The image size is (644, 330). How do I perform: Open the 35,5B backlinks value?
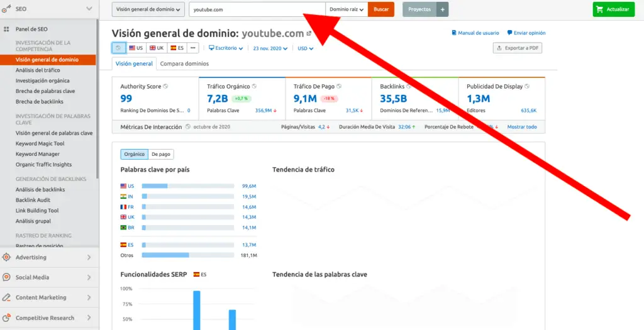pyautogui.click(x=394, y=99)
